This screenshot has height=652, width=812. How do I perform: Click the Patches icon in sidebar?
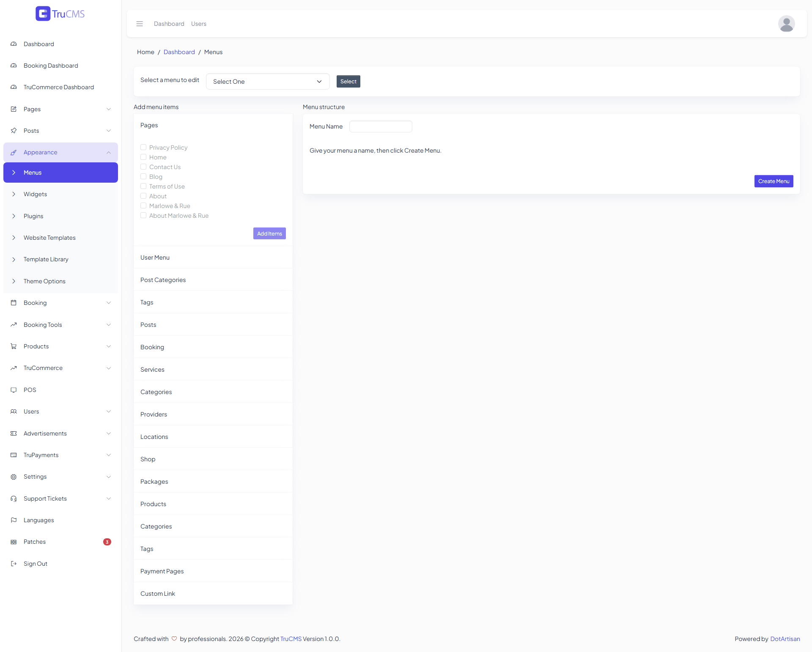click(x=14, y=542)
